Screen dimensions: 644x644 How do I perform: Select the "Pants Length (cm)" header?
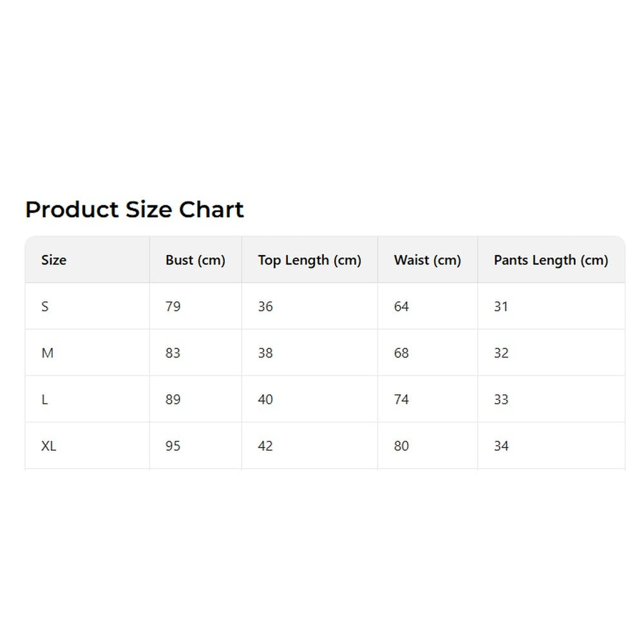(x=551, y=260)
